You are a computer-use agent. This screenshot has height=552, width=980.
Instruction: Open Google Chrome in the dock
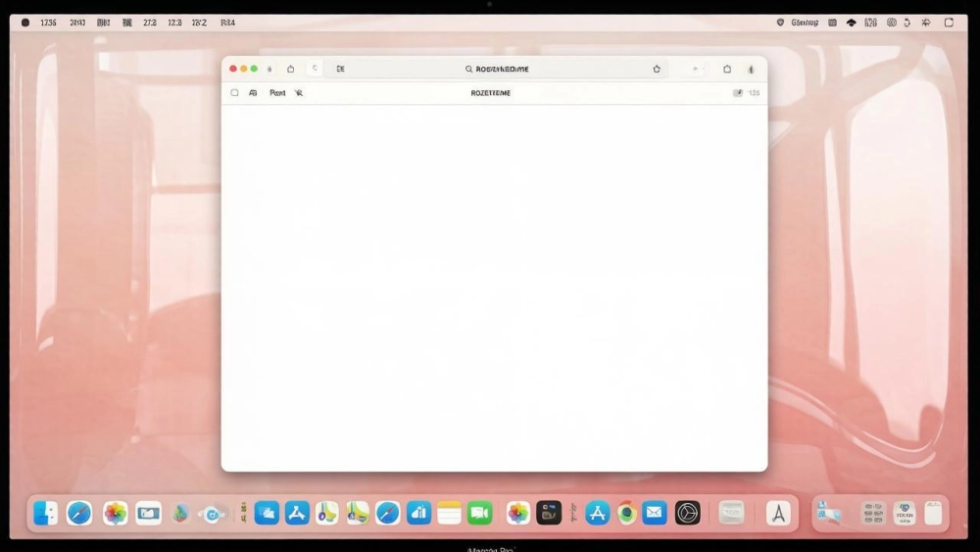tap(626, 512)
